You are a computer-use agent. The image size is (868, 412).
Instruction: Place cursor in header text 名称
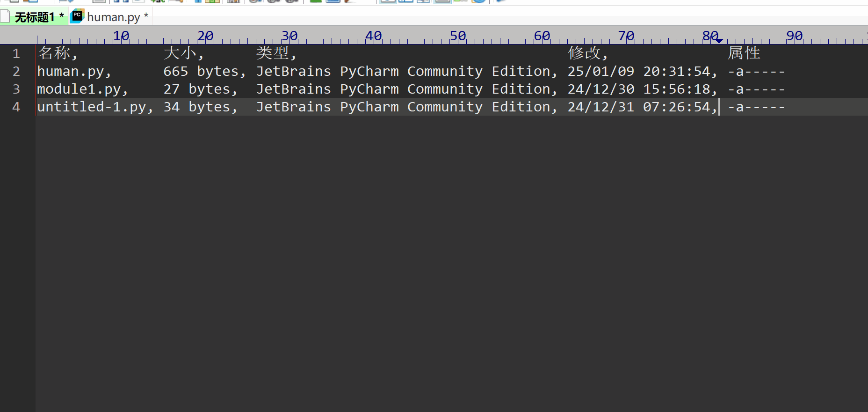[x=54, y=53]
